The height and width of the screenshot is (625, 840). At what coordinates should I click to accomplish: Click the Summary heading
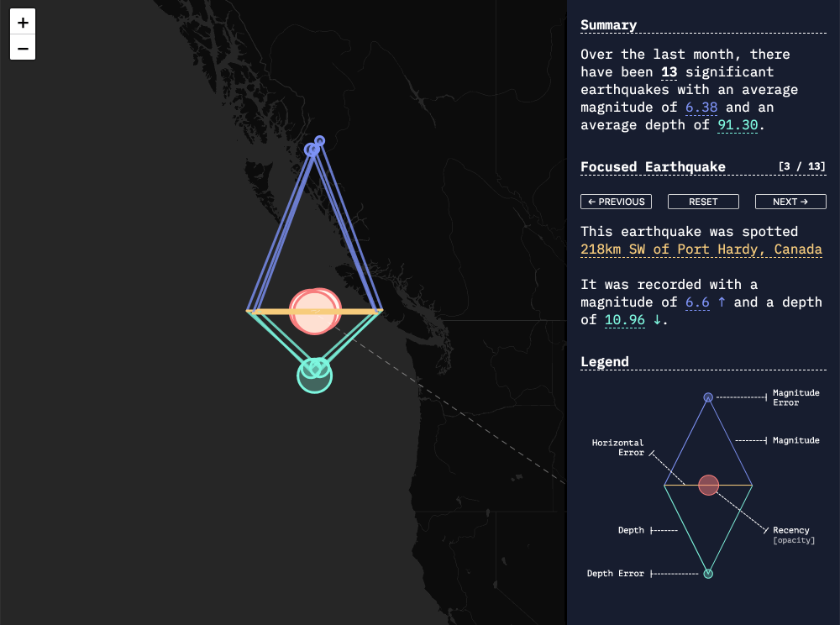coord(608,25)
